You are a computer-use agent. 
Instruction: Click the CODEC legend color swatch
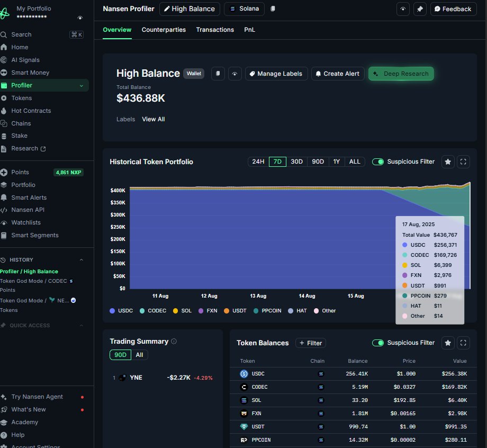142,311
